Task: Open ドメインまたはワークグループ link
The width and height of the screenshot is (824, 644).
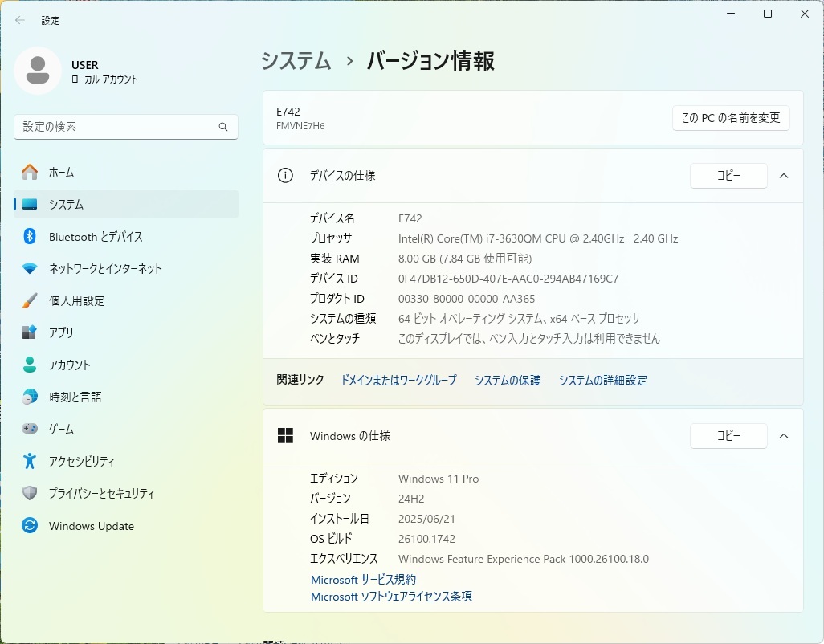Action: pyautogui.click(x=399, y=380)
